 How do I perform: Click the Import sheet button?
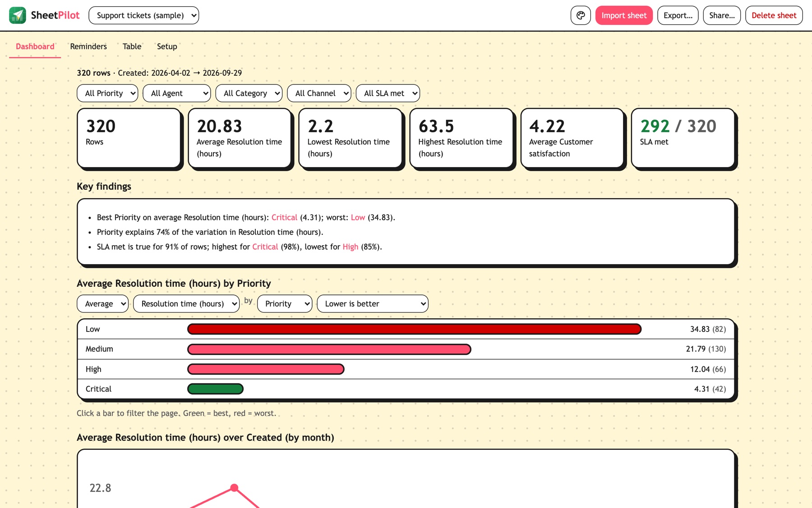tap(624, 15)
